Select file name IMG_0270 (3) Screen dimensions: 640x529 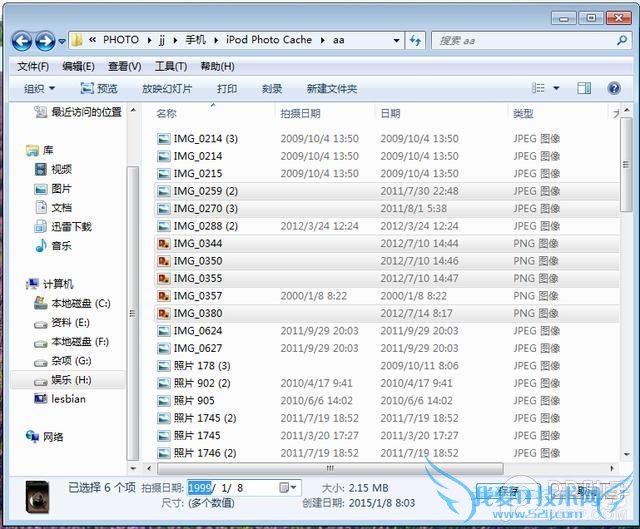(x=206, y=209)
